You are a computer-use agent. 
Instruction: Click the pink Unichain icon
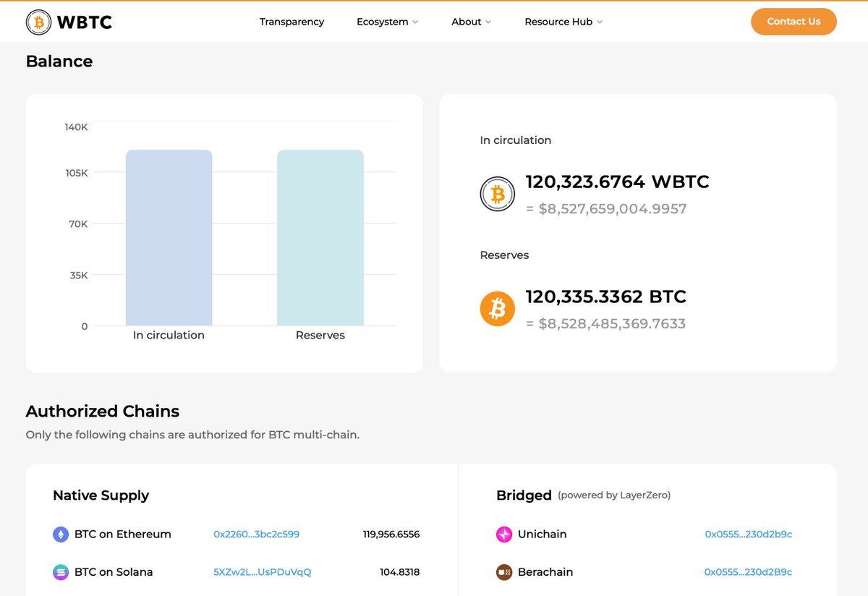(504, 535)
